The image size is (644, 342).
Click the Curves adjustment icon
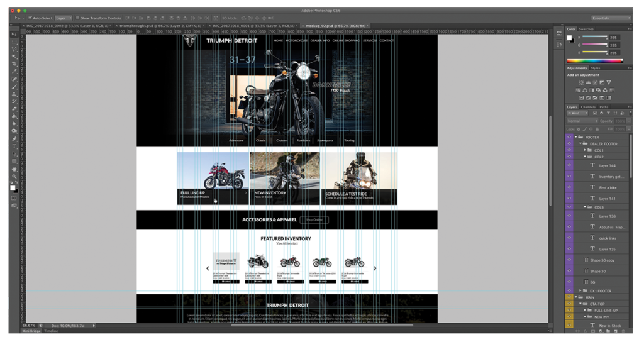tap(595, 82)
